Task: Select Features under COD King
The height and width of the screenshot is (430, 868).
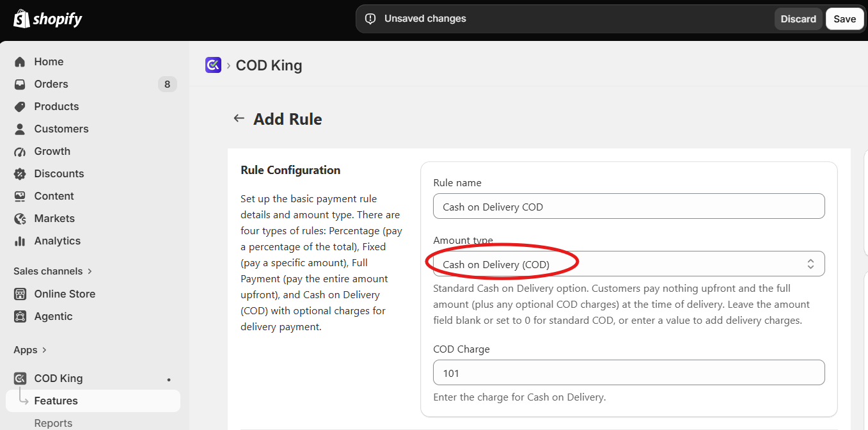Action: 93,401
